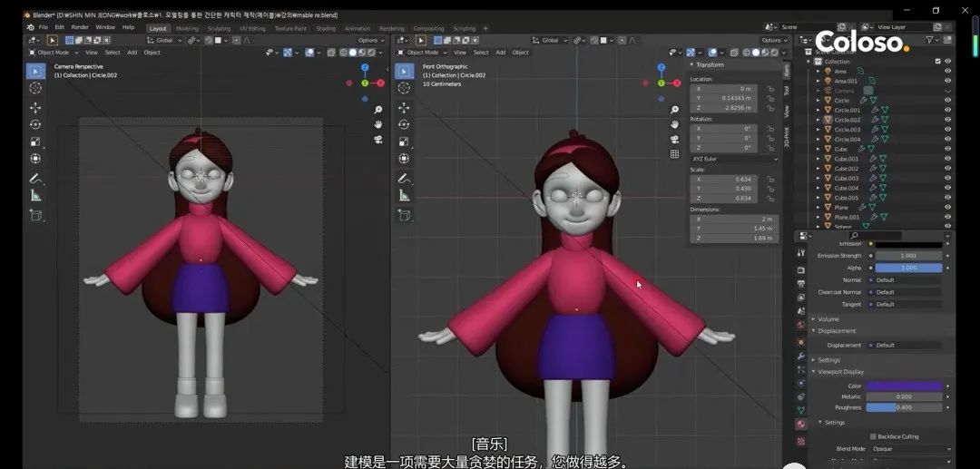Pick Measure tool in right viewport toolbar
980x469 pixels.
pyautogui.click(x=404, y=195)
